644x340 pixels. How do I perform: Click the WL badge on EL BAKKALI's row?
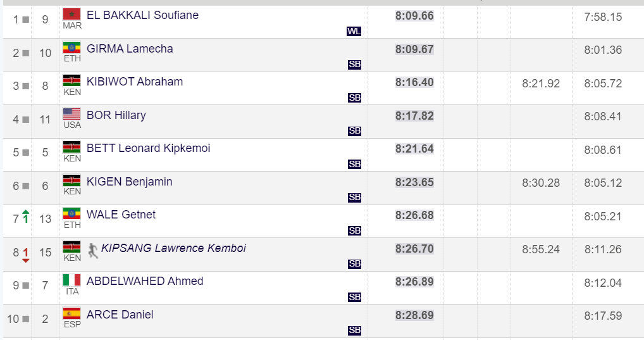point(354,31)
